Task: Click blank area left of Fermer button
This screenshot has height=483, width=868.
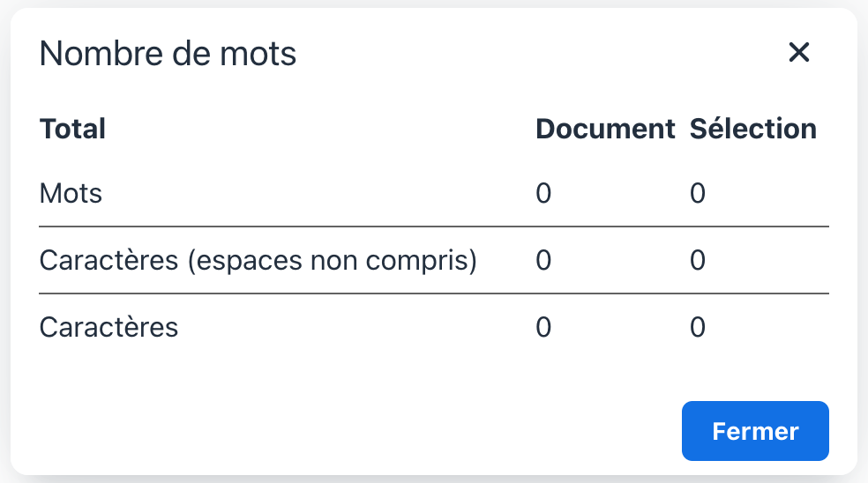Action: (353, 431)
